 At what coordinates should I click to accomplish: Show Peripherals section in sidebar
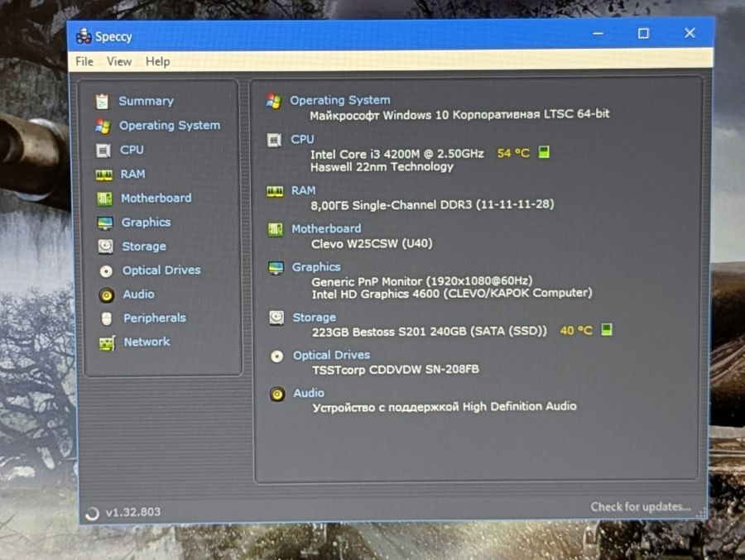pos(155,318)
